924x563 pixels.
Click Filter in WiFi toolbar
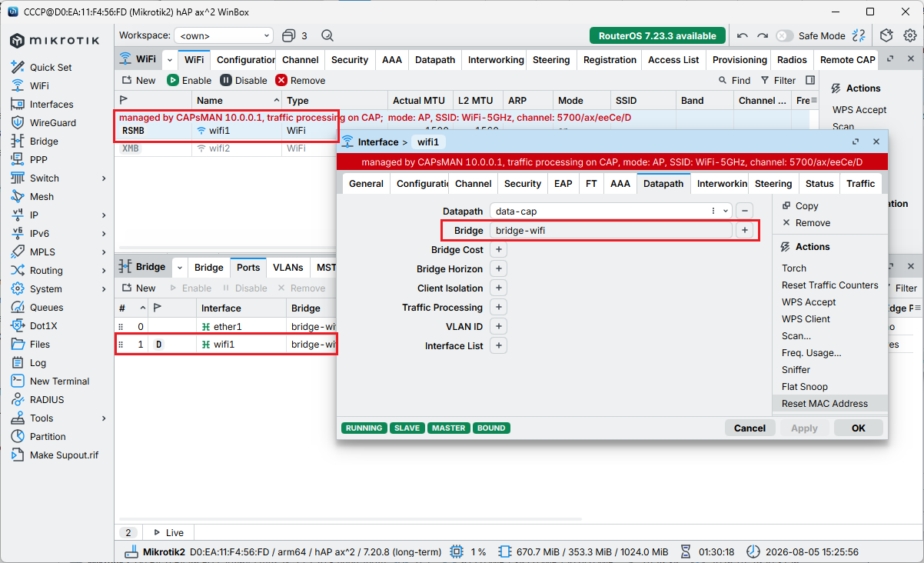pos(778,80)
